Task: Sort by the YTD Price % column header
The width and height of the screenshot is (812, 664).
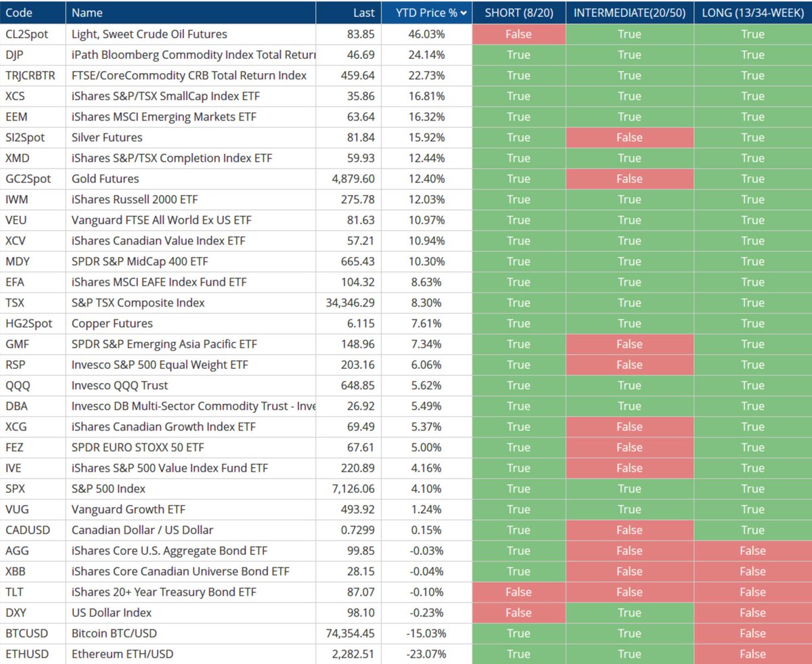Action: [427, 13]
